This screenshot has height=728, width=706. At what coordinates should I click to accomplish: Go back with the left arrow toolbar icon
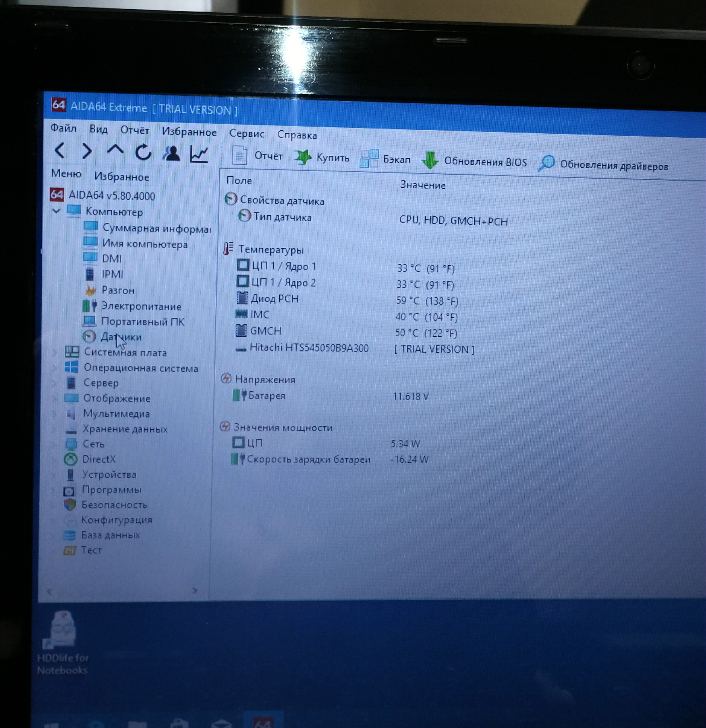click(60, 151)
